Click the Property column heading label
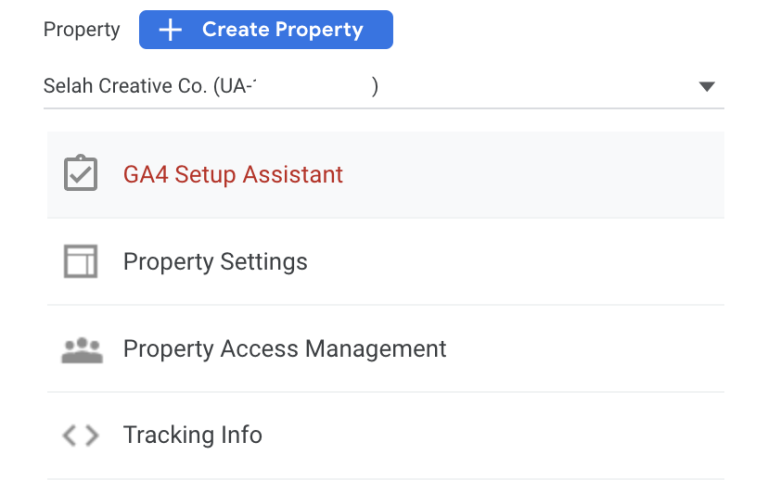Viewport: 768px width, 480px height. 81,30
